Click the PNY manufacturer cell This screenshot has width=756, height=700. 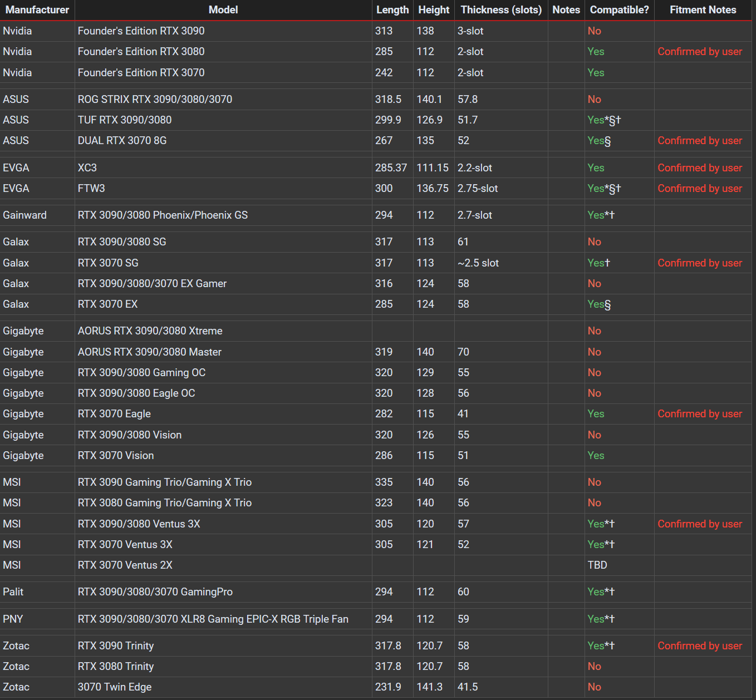click(x=37, y=619)
